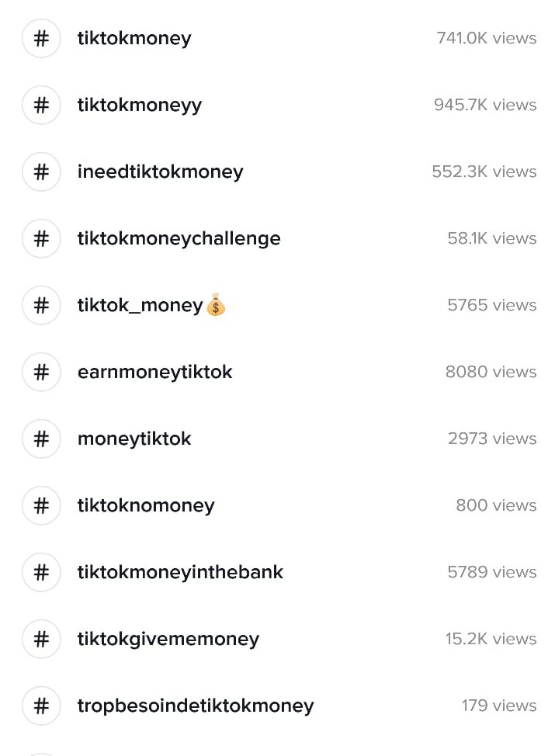
Task: Click the 179 views count
Action: tap(499, 706)
